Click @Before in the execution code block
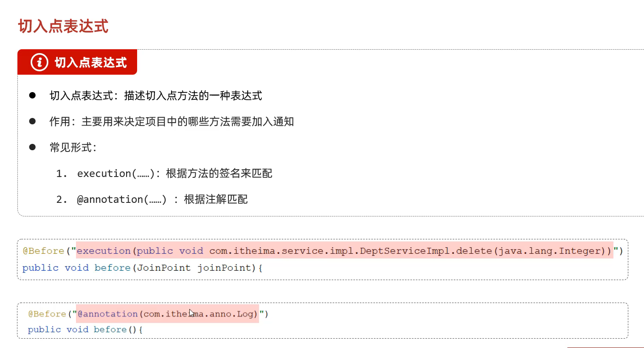The height and width of the screenshot is (348, 644). click(43, 251)
